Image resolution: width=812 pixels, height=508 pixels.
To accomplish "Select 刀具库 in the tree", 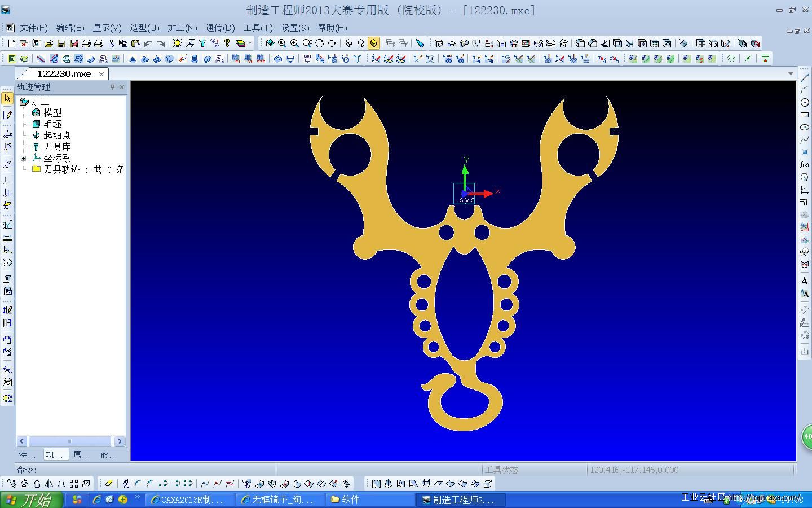I will coord(57,147).
